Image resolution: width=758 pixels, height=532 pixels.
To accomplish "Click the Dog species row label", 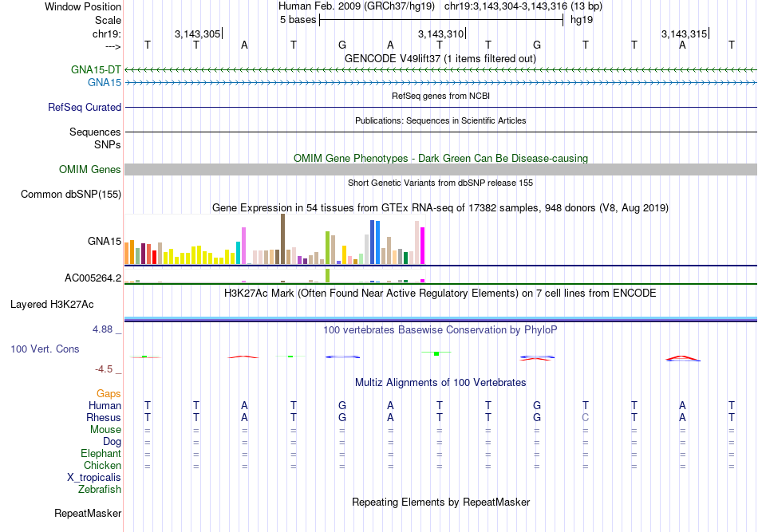I will (112, 442).
